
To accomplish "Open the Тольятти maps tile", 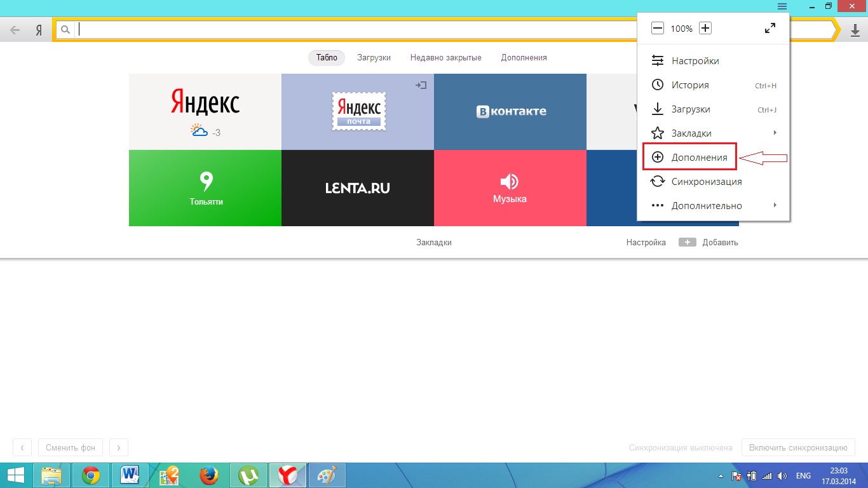I will pos(205,188).
